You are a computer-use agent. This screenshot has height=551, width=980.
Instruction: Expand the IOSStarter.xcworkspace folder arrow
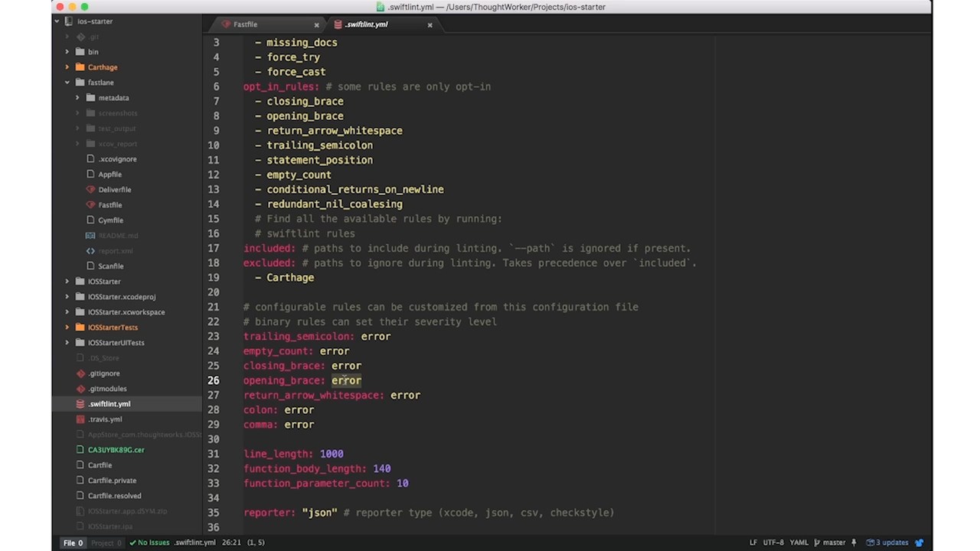(x=67, y=312)
